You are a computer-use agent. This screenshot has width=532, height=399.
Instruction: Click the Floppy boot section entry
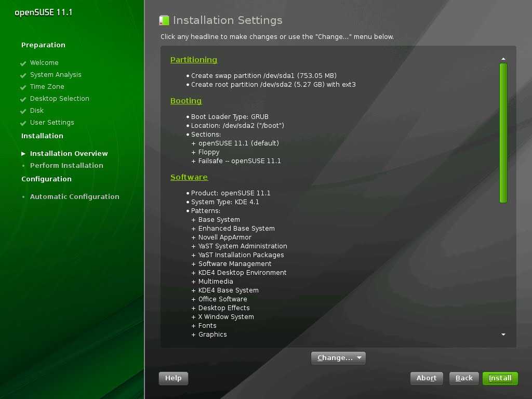(x=209, y=152)
